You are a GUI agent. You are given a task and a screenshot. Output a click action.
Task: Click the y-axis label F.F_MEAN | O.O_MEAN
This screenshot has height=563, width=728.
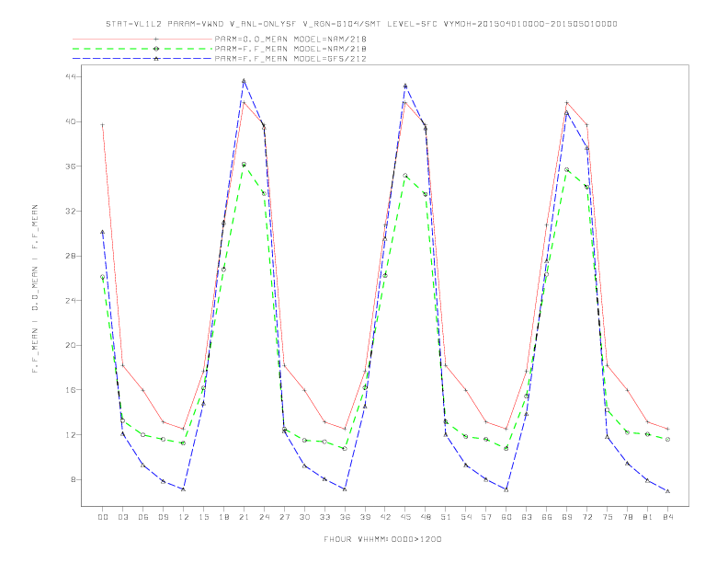pyautogui.click(x=35, y=289)
